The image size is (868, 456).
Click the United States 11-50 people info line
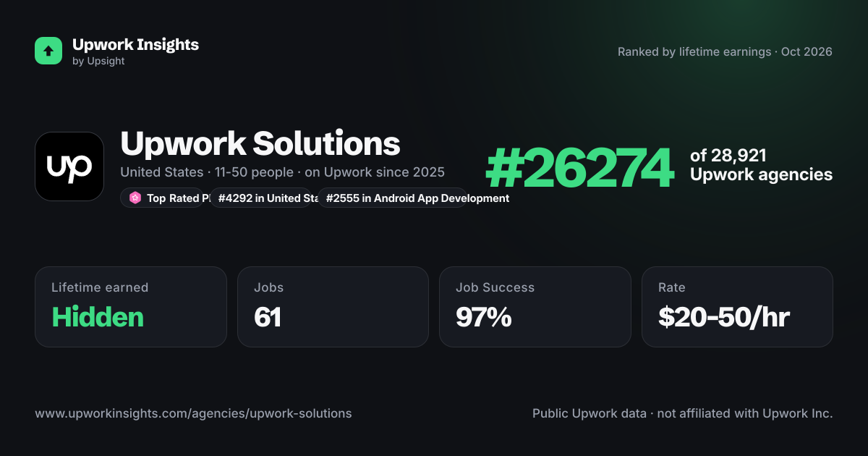[282, 172]
